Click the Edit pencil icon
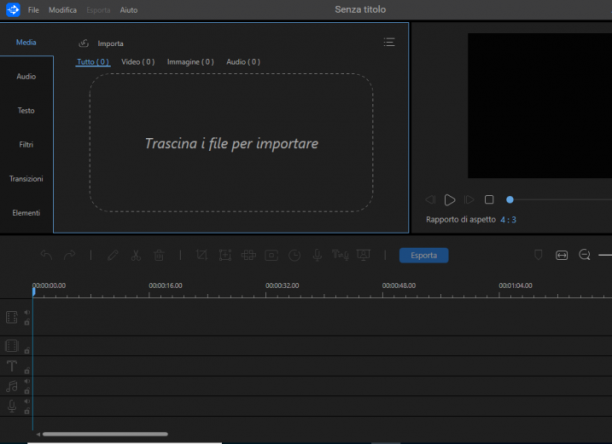Screen dimensions: 612x444 pos(113,255)
